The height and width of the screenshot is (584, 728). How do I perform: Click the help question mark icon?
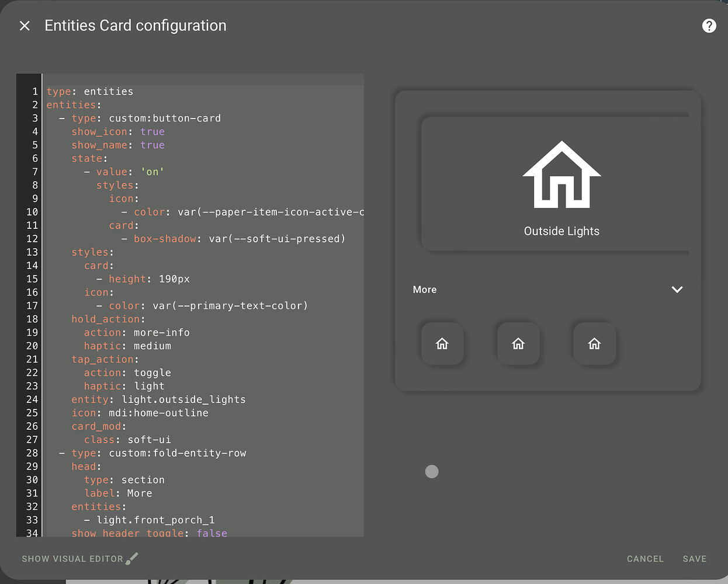[x=709, y=26]
